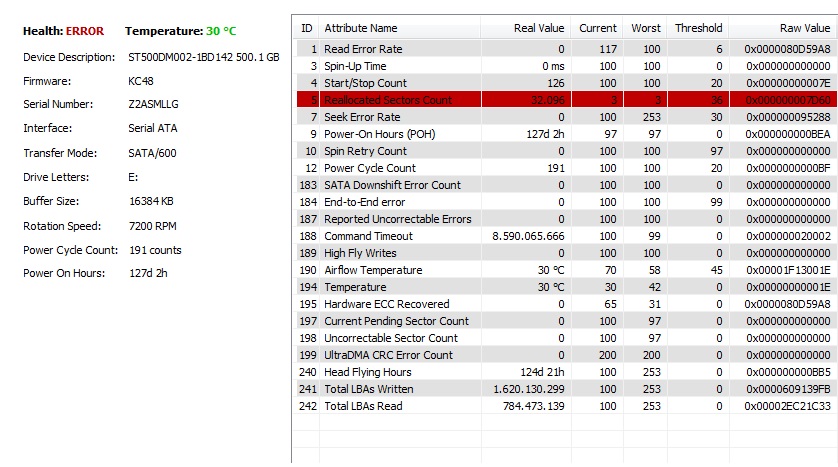Select the High Fly Writes attribute

pos(565,253)
